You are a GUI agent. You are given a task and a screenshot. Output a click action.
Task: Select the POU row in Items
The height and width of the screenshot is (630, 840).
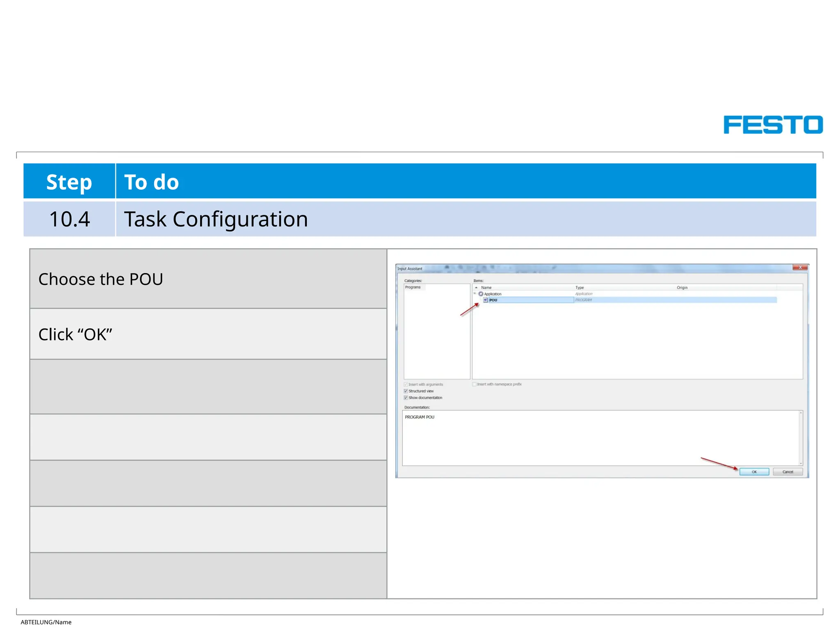point(630,300)
